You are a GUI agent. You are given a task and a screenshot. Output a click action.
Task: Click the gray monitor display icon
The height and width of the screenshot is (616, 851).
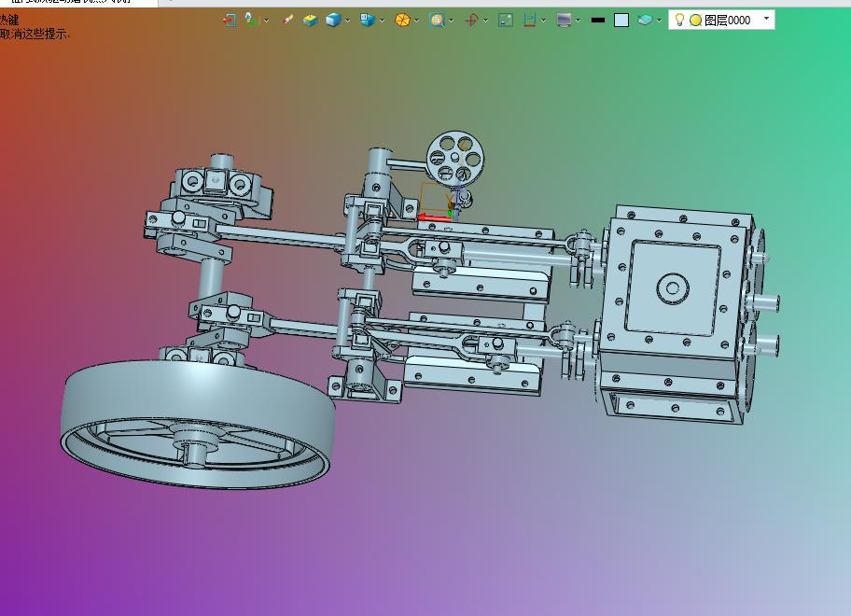[564, 21]
